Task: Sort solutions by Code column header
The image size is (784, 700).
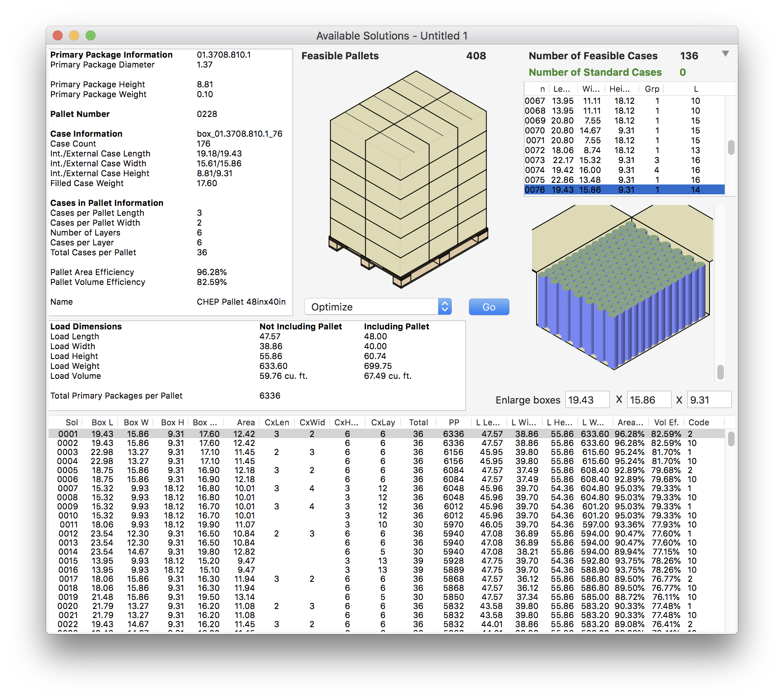Action: coord(703,422)
